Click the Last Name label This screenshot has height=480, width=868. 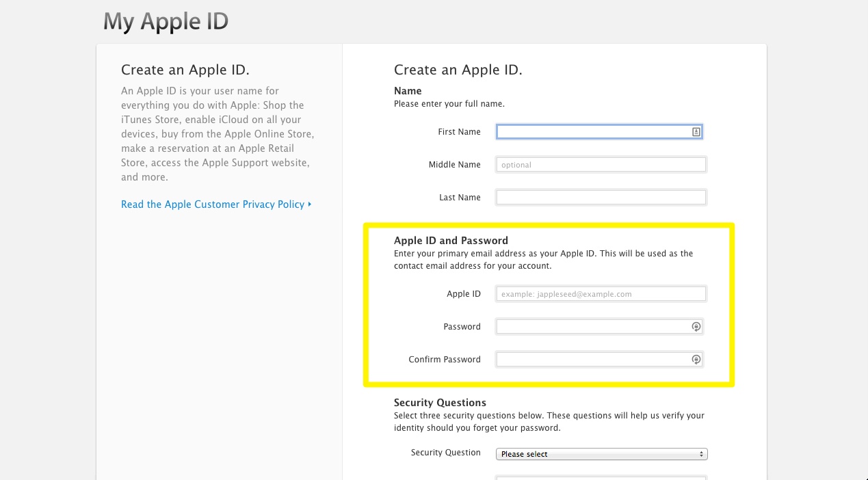[x=460, y=198]
